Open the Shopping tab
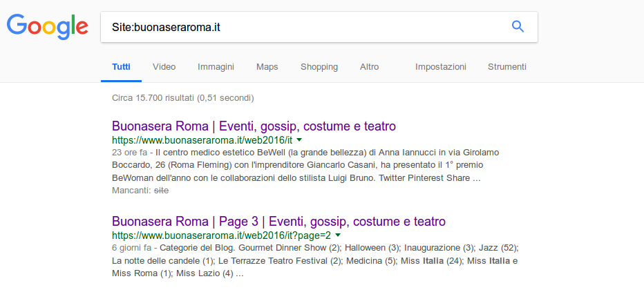 point(319,67)
